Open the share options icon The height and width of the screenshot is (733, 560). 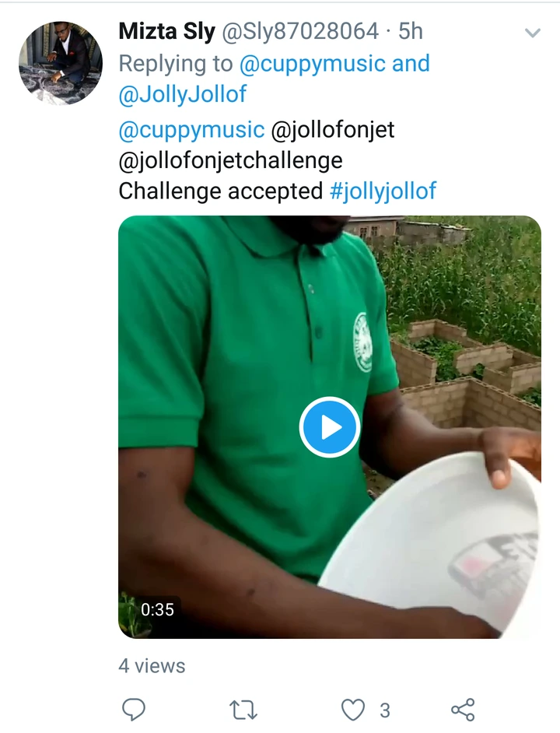tap(463, 710)
